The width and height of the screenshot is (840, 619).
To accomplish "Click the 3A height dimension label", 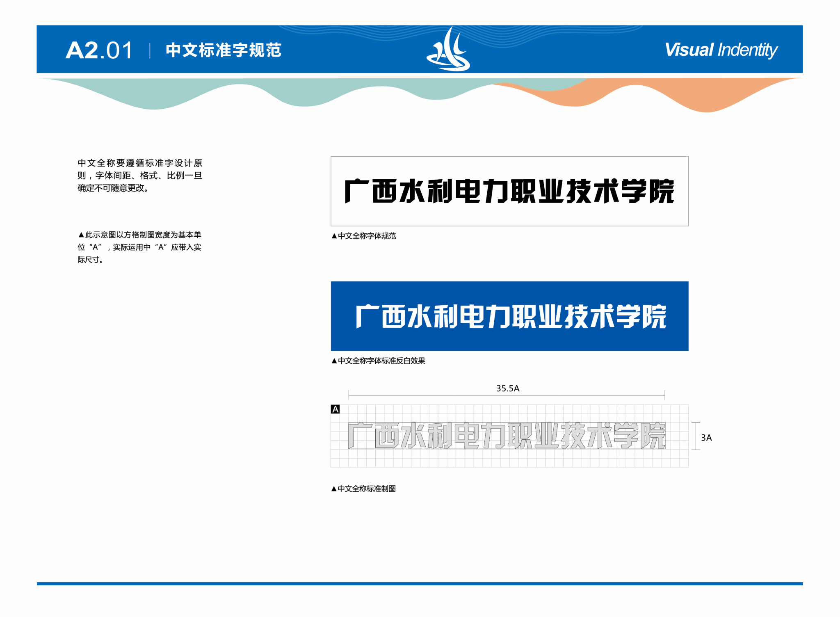I will pyautogui.click(x=706, y=438).
